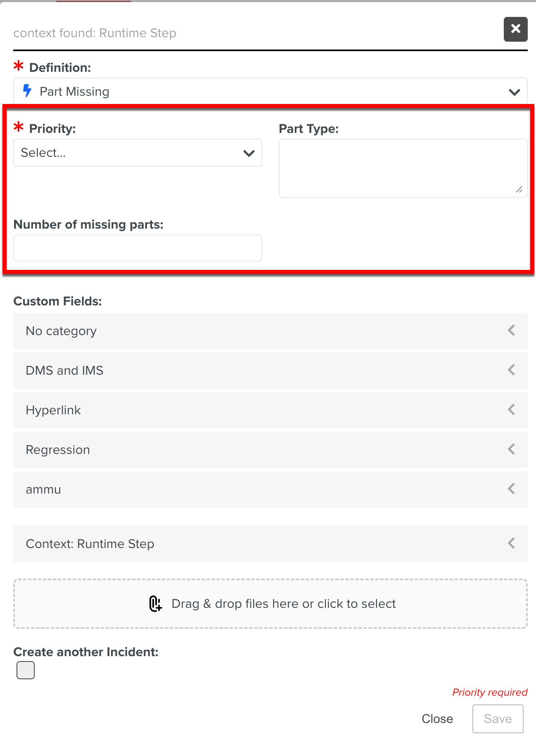Expand the No category chevron

click(511, 331)
